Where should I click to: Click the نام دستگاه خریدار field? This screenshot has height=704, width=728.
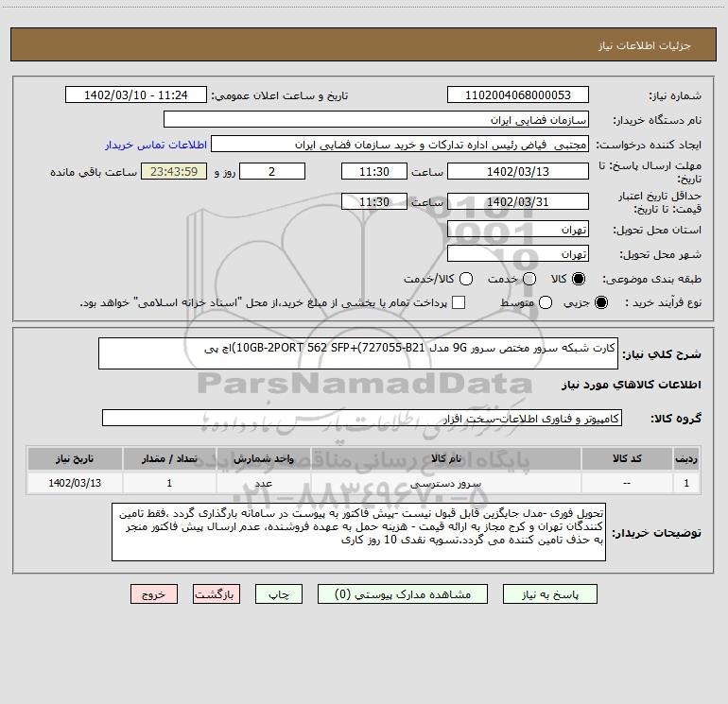(x=376, y=120)
